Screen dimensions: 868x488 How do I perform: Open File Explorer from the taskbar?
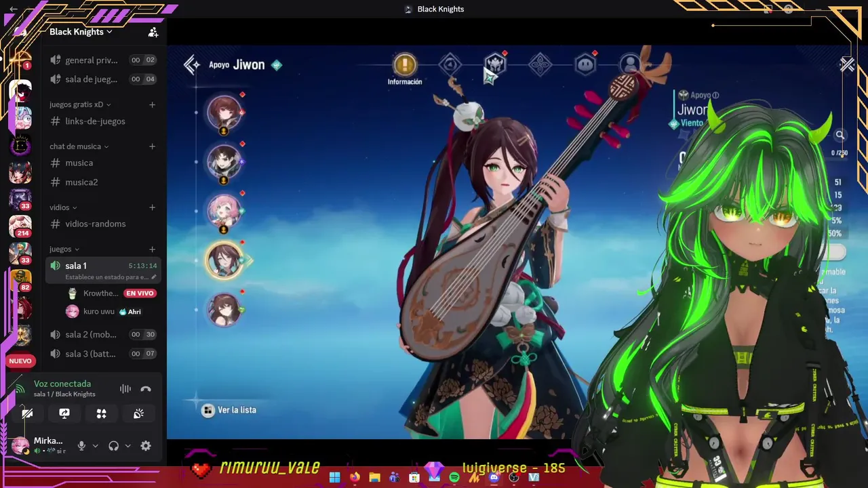374,477
